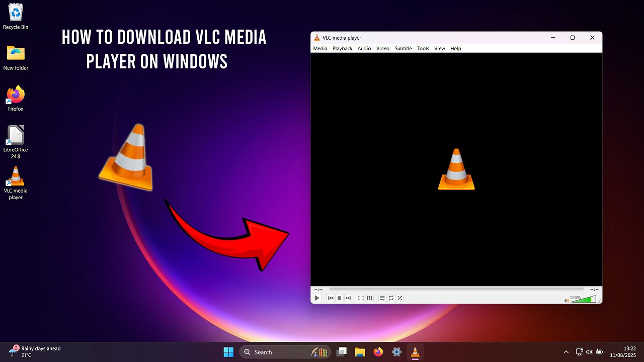Screen dimensions: 644x362
Task: Click the network icon in system tray
Action: click(x=579, y=352)
